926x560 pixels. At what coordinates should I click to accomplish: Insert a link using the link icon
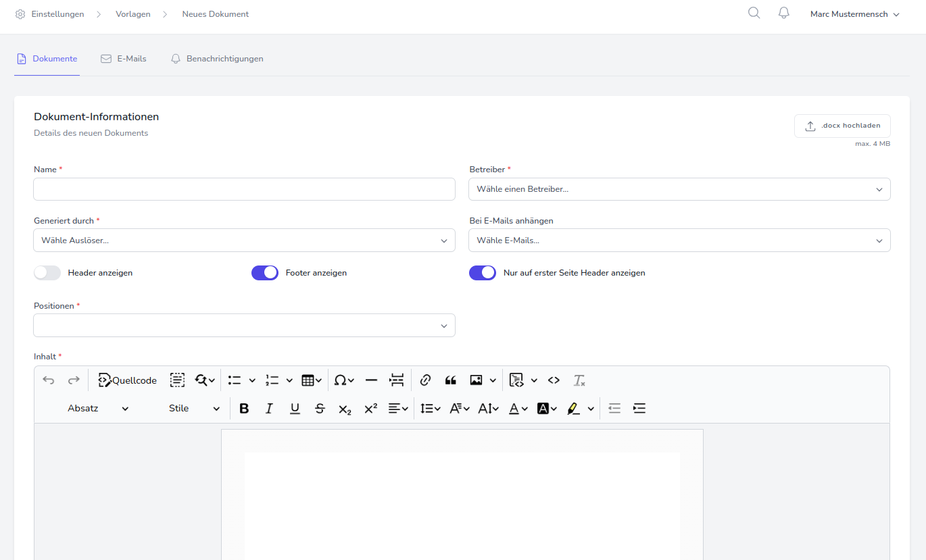[x=425, y=380]
